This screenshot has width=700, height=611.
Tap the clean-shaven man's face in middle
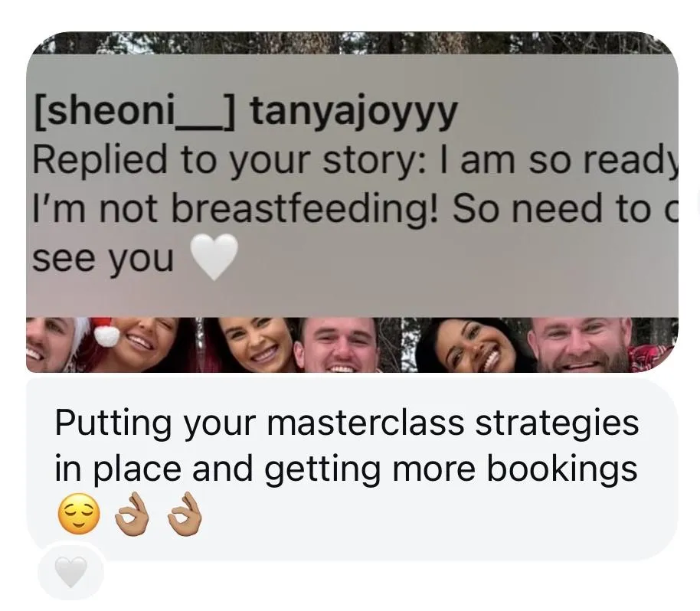click(339, 345)
